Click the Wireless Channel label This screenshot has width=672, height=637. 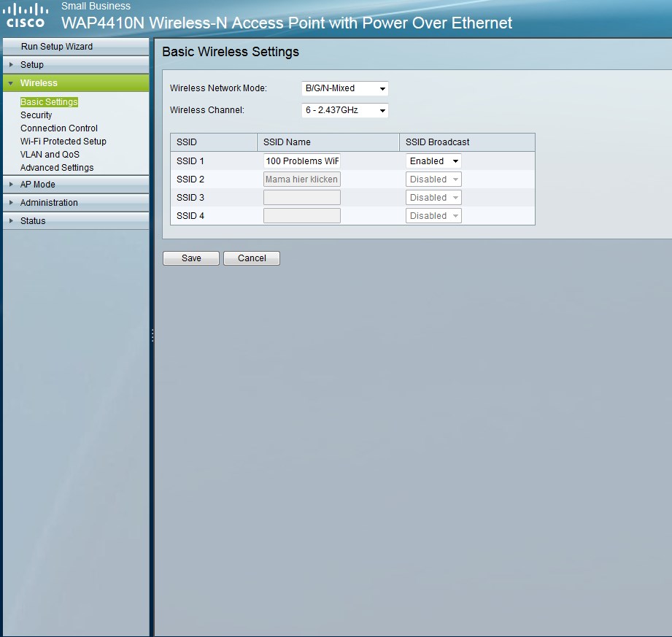click(x=207, y=110)
